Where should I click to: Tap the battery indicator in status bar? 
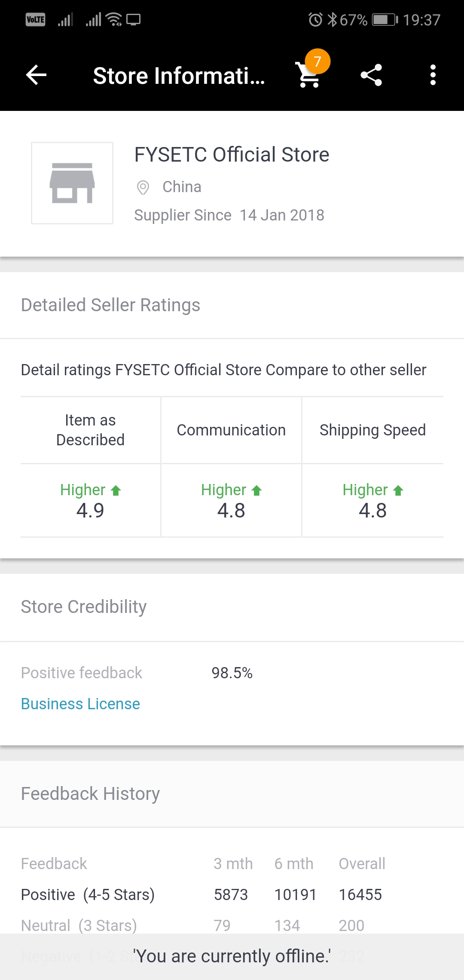pyautogui.click(x=385, y=20)
